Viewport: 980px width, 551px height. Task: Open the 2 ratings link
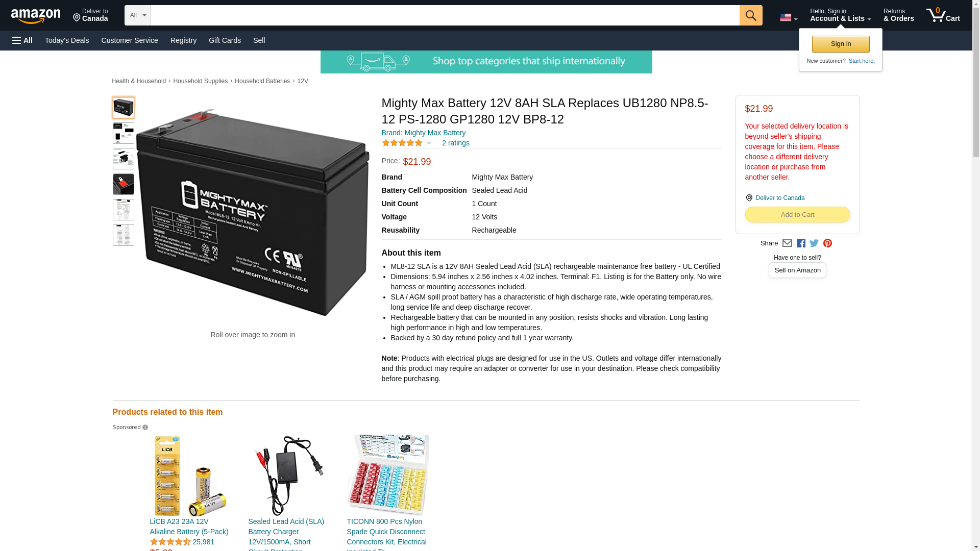(x=455, y=143)
